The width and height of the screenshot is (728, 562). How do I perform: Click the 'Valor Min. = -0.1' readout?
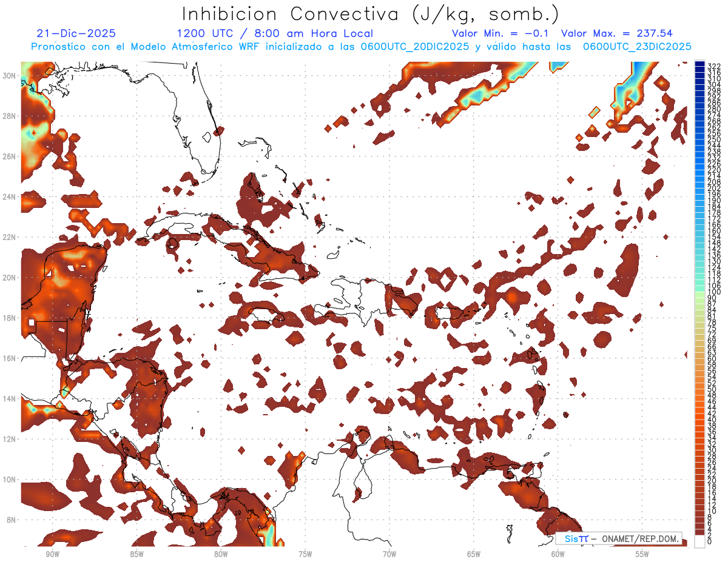500,33
